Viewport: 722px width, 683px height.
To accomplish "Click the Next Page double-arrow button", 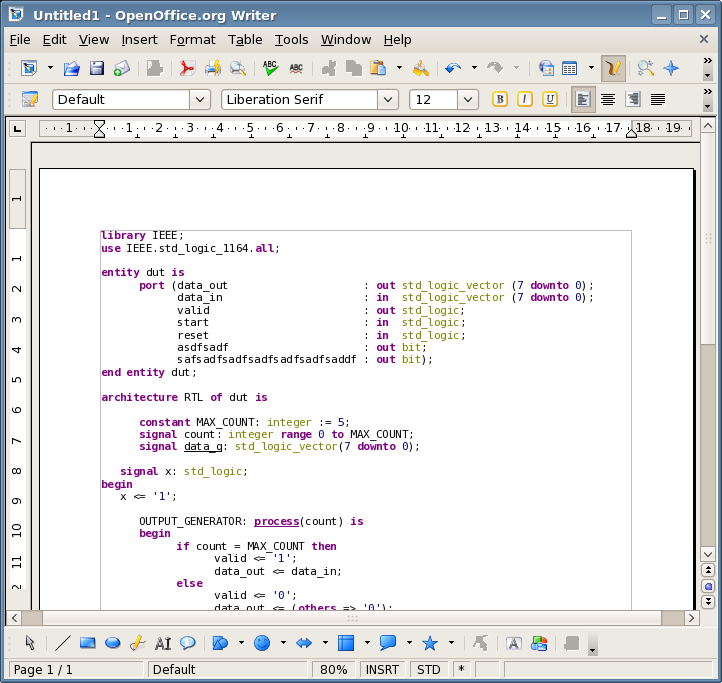I will click(708, 601).
